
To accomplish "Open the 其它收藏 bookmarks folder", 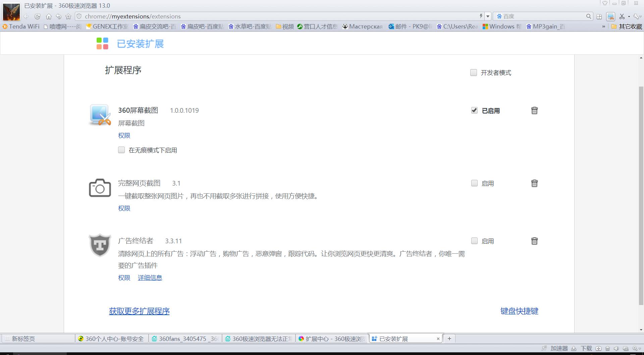I will tap(627, 27).
